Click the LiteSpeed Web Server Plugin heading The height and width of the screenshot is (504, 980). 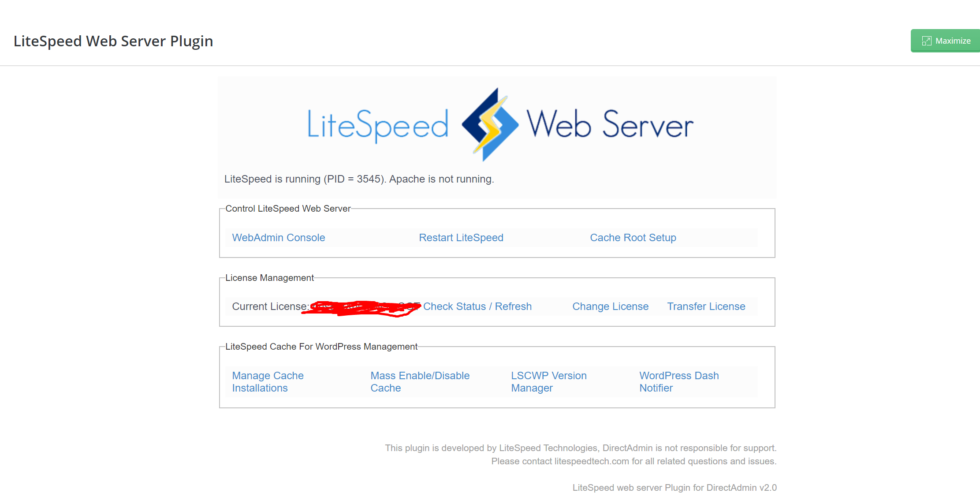[x=113, y=41]
